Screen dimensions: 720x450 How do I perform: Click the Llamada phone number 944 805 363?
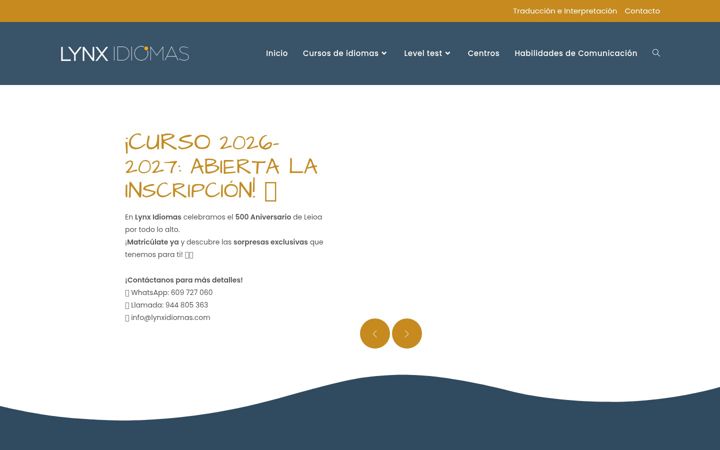coord(186,305)
